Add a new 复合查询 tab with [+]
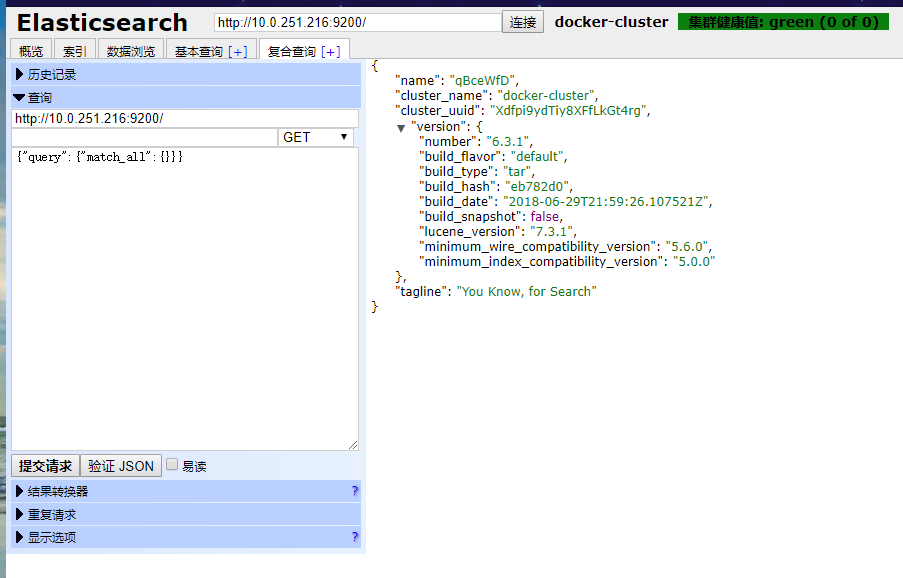 click(331, 52)
